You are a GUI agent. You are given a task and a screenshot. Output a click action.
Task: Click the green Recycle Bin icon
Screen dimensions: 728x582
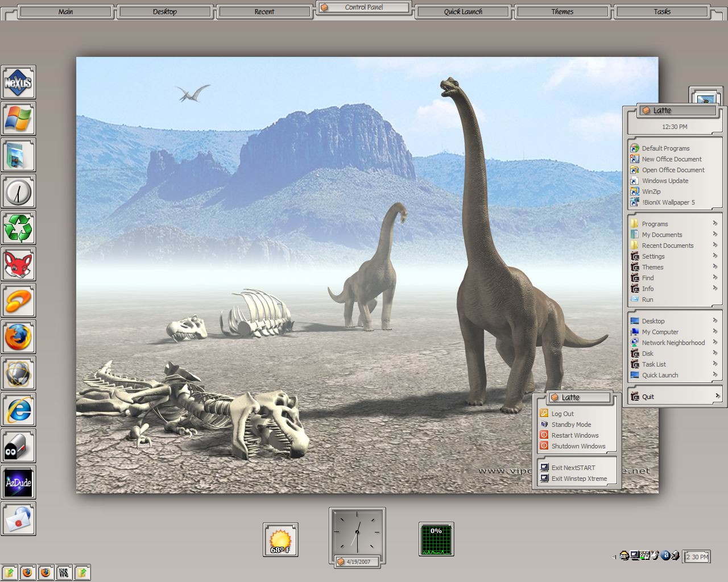[18, 228]
